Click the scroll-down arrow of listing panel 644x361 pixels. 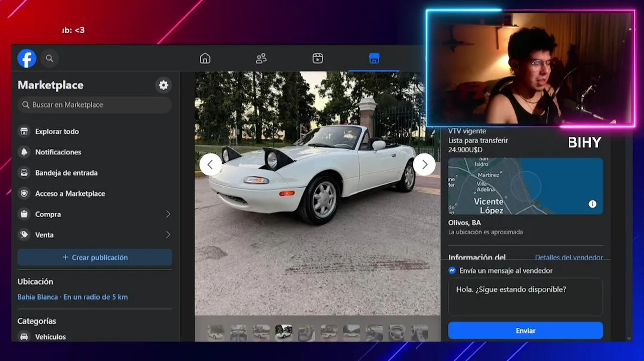[629, 338]
